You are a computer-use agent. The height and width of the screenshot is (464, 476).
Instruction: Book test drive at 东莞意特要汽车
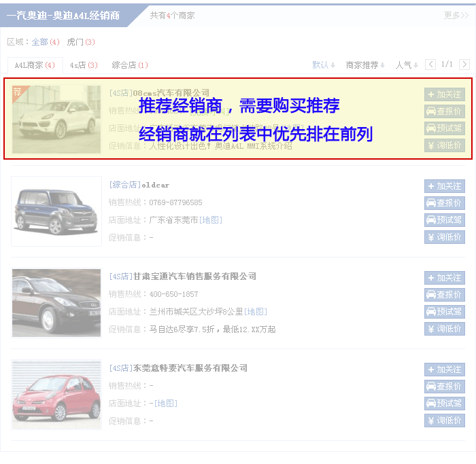pyautogui.click(x=444, y=404)
